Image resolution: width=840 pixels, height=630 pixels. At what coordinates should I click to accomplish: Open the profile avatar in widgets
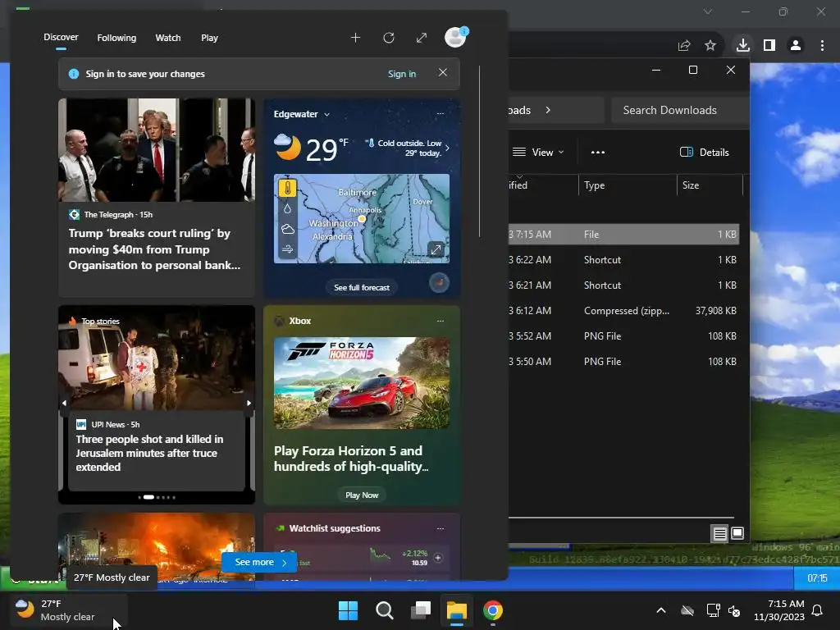click(x=456, y=38)
